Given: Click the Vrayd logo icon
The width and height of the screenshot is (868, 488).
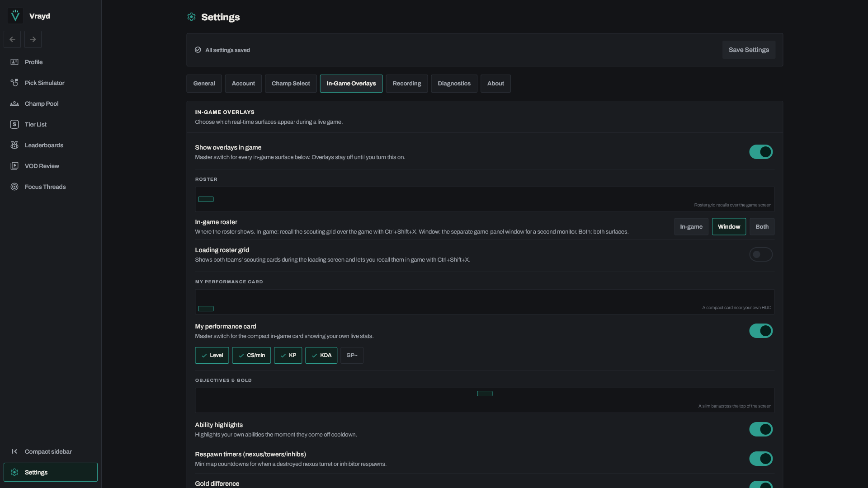Looking at the screenshot, I should pos(15,16).
